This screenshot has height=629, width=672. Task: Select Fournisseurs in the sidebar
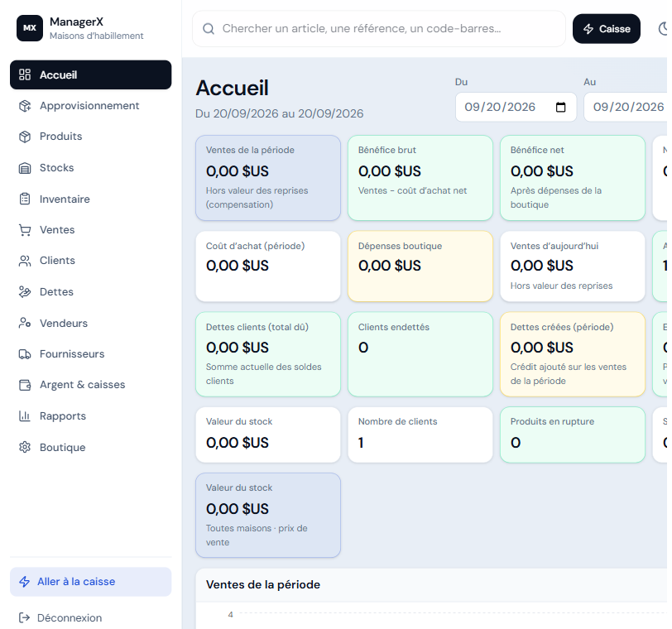(91, 354)
